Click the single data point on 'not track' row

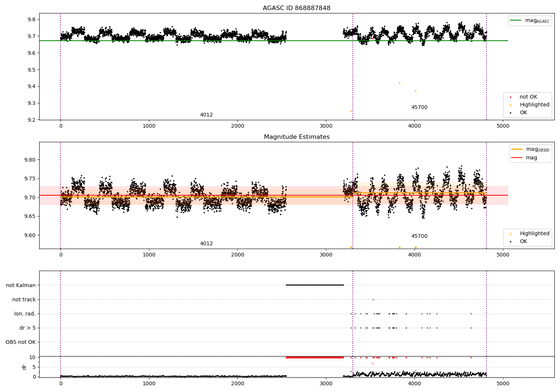(373, 299)
